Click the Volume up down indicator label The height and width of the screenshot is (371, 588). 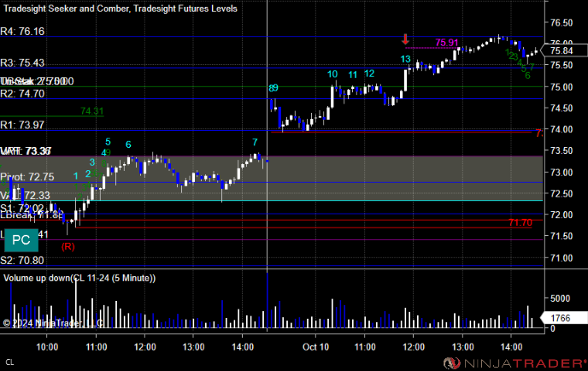point(79,278)
